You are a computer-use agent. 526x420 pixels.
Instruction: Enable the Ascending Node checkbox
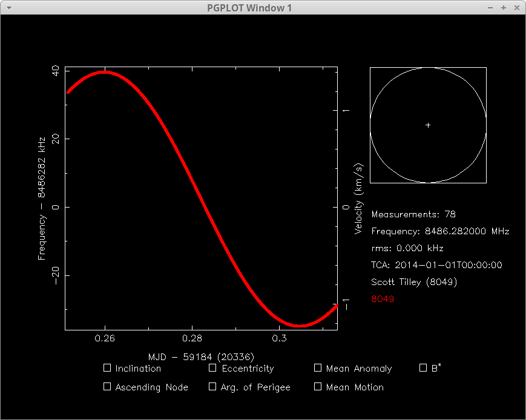[x=107, y=386]
